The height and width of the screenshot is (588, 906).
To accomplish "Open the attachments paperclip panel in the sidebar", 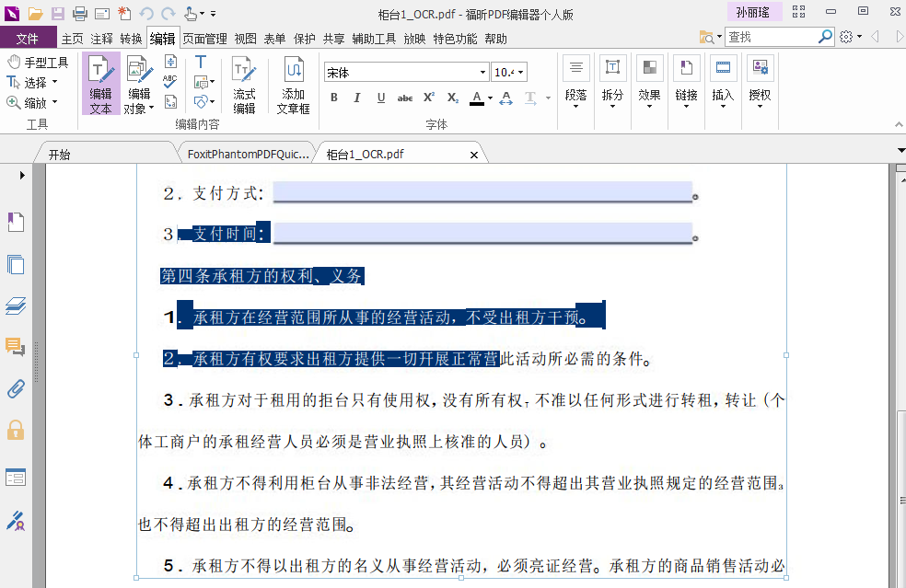I will coord(15,389).
